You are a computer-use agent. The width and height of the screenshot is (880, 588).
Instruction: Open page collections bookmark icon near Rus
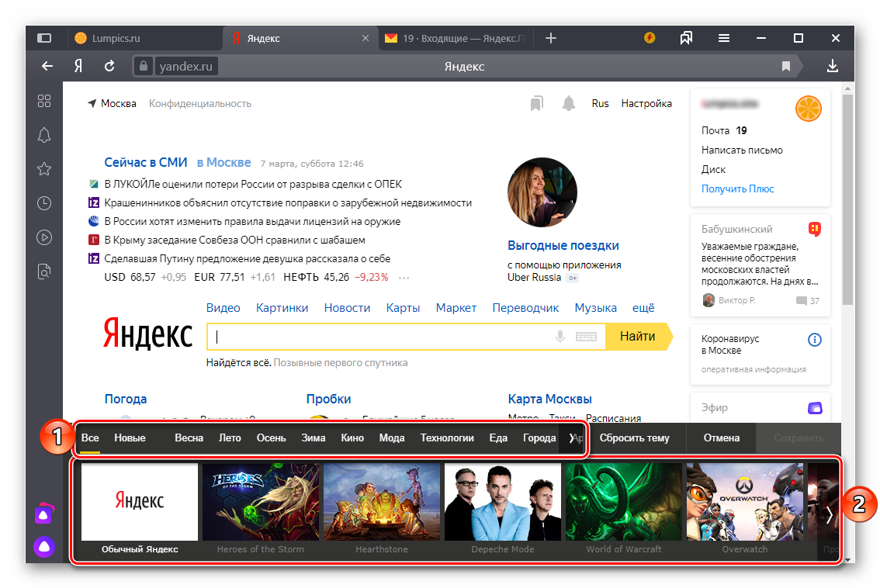tap(536, 103)
